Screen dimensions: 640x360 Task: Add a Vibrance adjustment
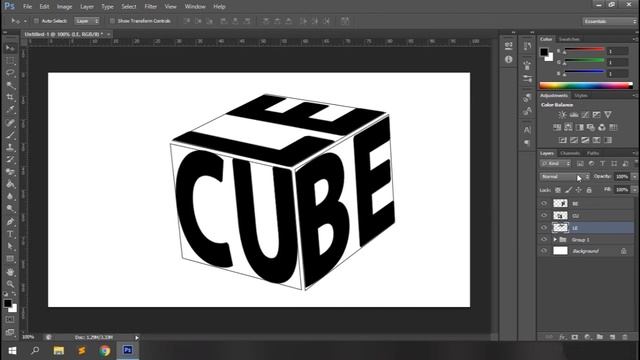point(608,115)
